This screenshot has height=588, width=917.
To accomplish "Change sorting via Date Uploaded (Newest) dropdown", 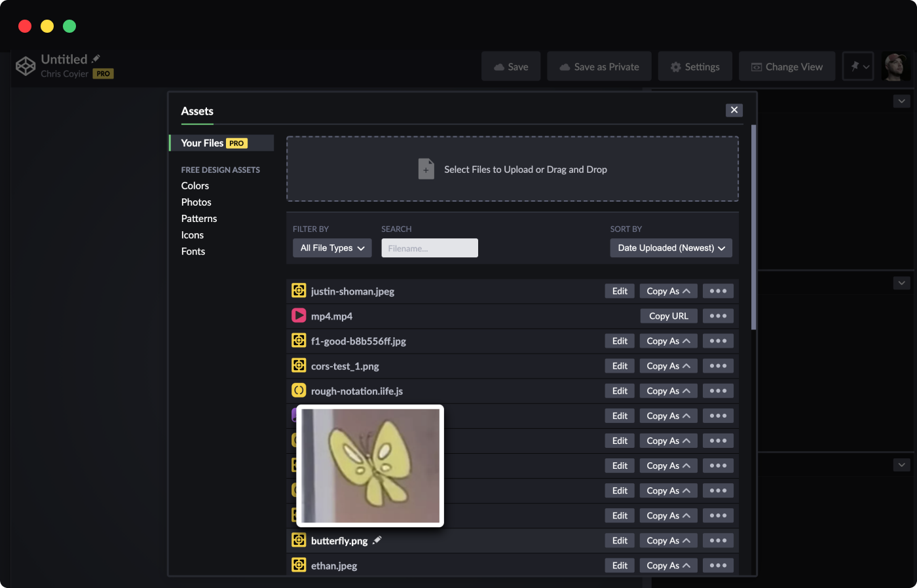I will coord(671,248).
